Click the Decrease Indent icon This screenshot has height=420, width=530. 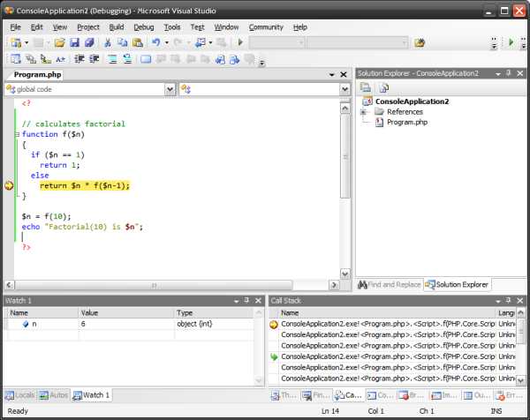tap(79, 59)
